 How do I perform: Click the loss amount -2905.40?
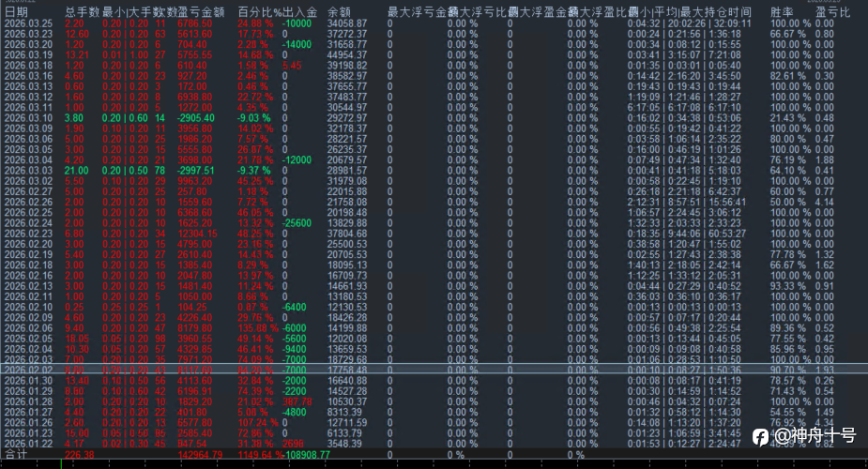click(x=196, y=118)
